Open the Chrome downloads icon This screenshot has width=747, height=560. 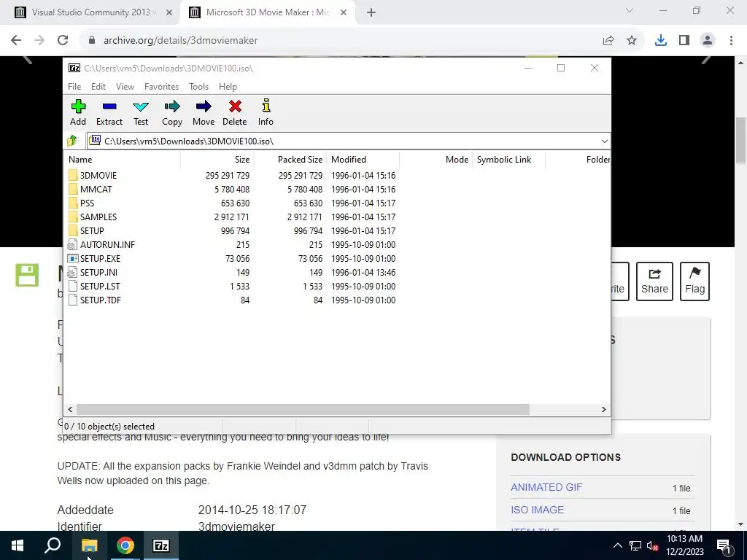click(661, 41)
